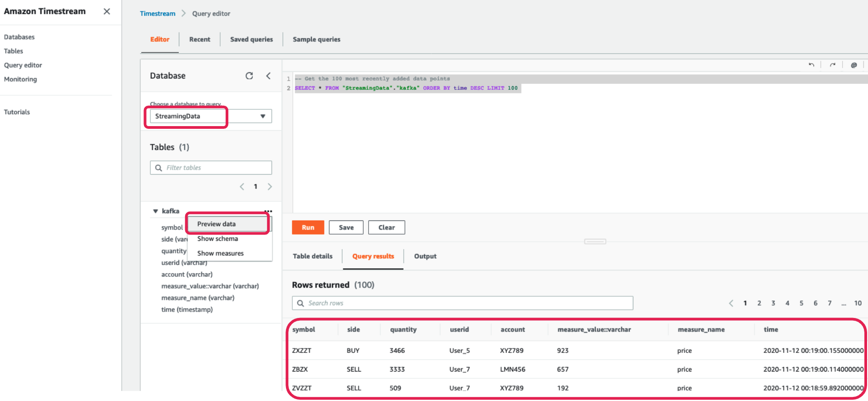Image resolution: width=868 pixels, height=401 pixels.
Task: Switch to the Sample queries tab
Action: point(316,39)
